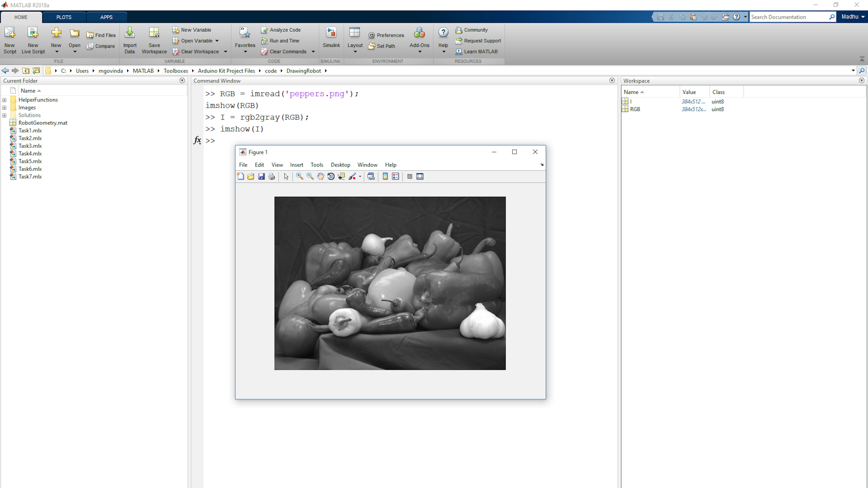Image resolution: width=868 pixels, height=488 pixels.
Task: Click the grayscale peppers image in Figure 1
Action: 390,283
